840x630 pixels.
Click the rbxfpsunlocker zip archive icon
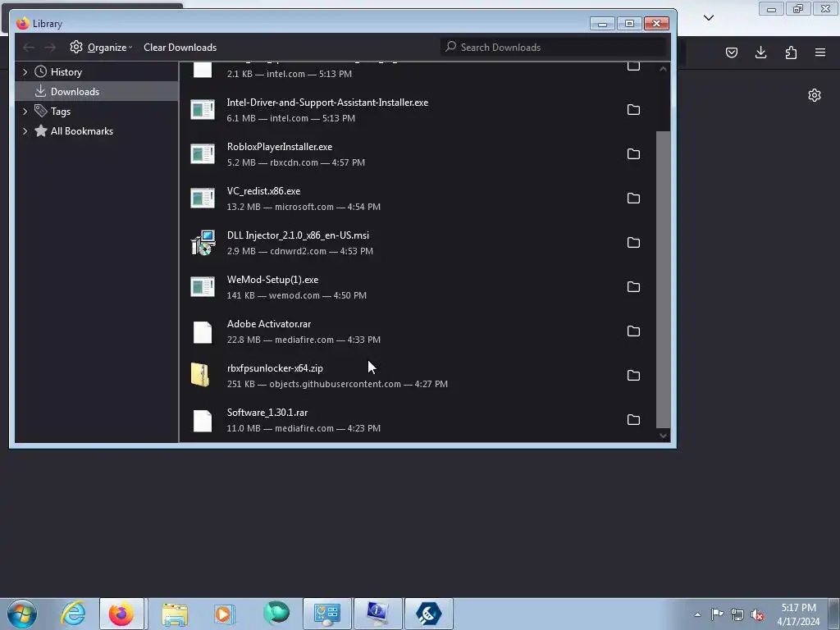[200, 375]
